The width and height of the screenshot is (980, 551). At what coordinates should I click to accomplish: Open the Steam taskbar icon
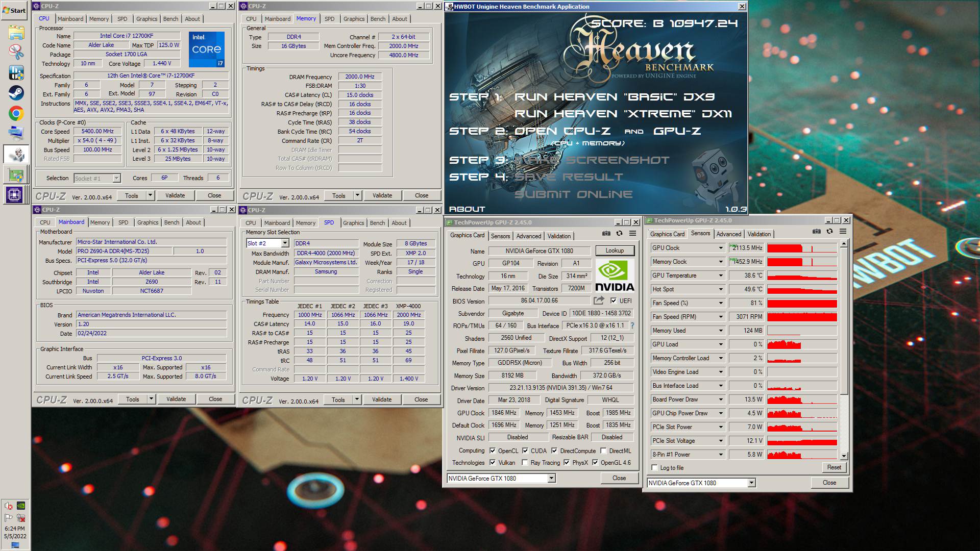tap(16, 93)
